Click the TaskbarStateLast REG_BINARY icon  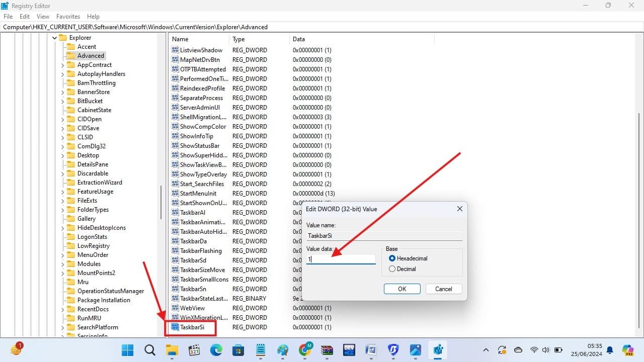pyautogui.click(x=175, y=298)
